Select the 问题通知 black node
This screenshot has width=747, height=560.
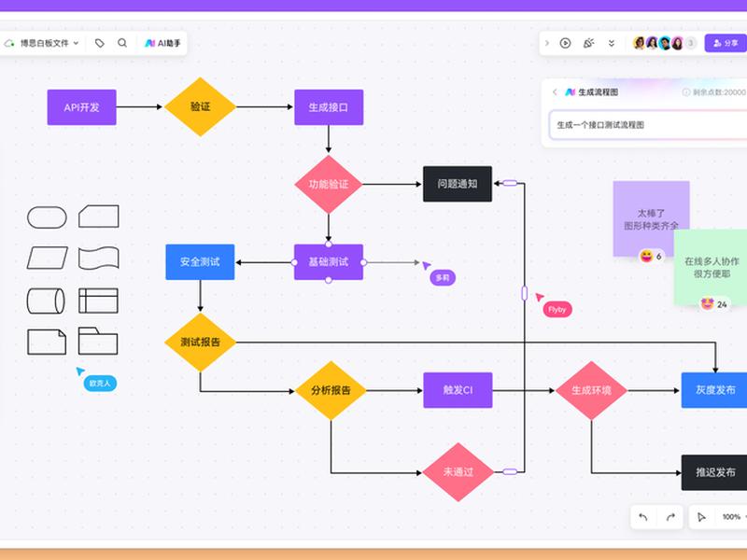[x=458, y=184]
